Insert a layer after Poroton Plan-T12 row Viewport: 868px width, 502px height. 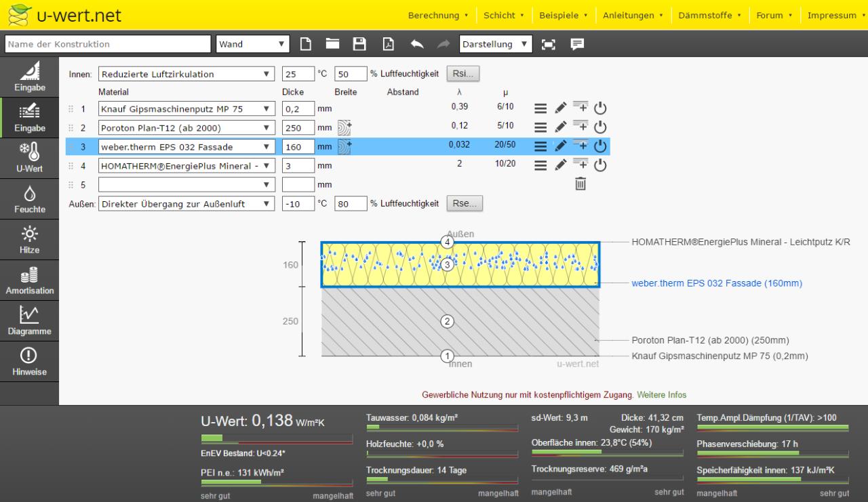pos(580,126)
